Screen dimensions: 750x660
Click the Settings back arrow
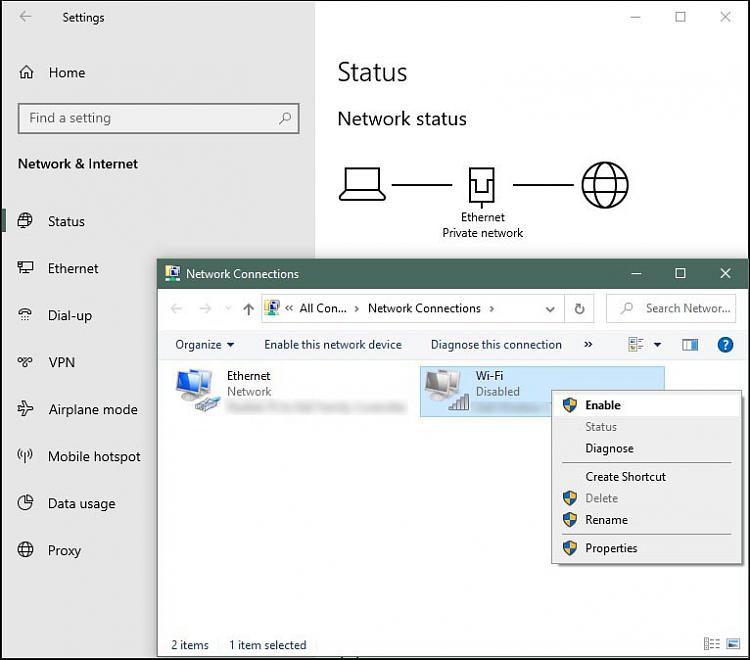[x=25, y=17]
